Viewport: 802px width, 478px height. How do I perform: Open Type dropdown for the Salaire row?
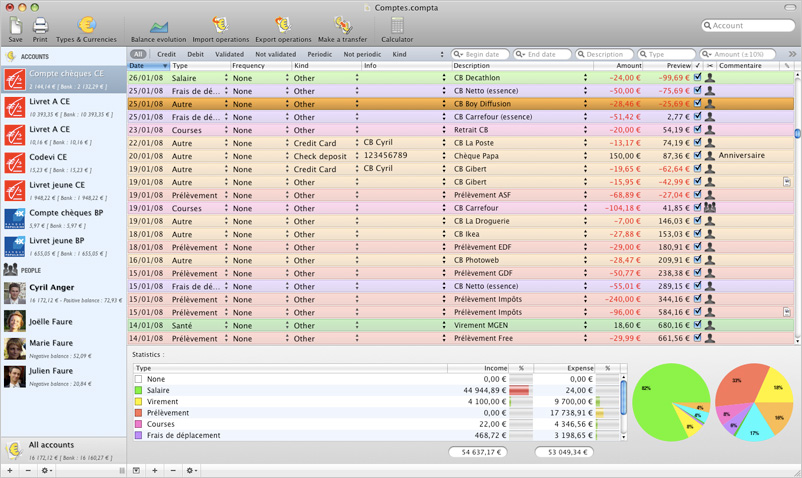tap(226, 78)
